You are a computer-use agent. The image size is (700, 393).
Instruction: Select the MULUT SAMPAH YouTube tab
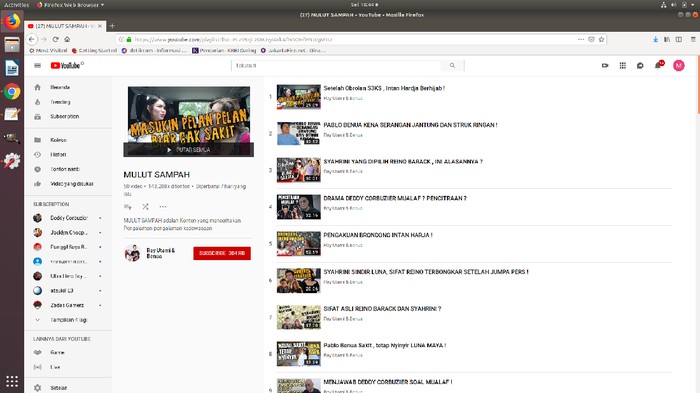click(65, 26)
